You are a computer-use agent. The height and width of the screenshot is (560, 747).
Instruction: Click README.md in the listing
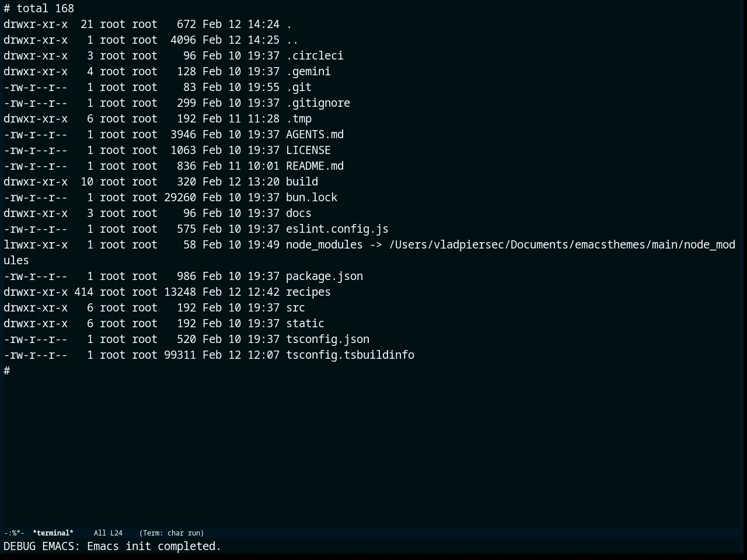[x=315, y=166]
